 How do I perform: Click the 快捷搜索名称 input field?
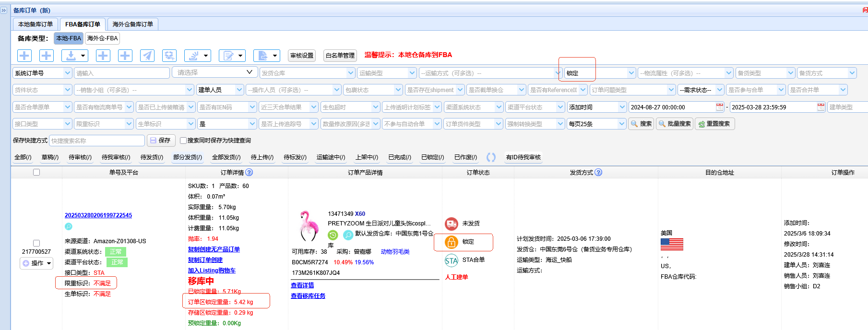[97, 141]
